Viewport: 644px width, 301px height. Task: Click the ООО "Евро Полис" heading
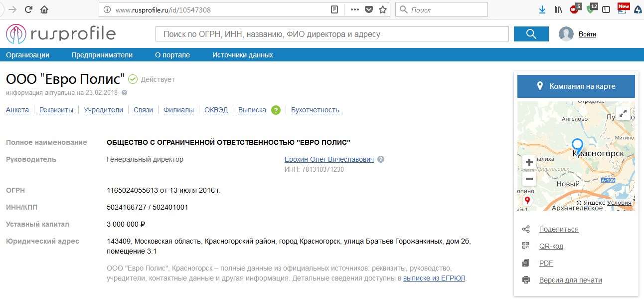point(65,79)
